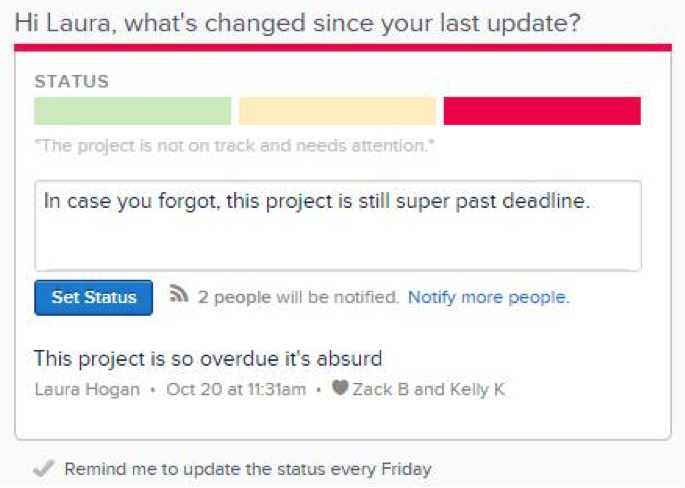Open the Notify more people link
The width and height of the screenshot is (685, 488).
pyautogui.click(x=489, y=298)
